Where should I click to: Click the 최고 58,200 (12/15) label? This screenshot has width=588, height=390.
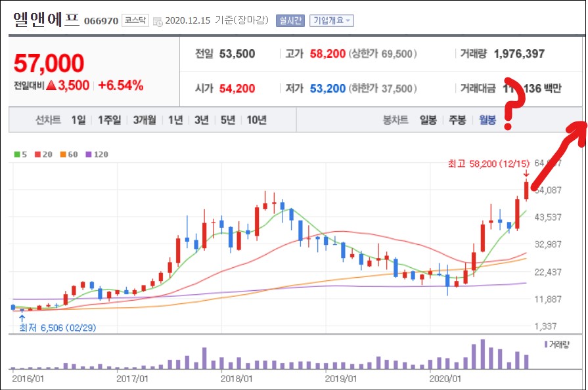coord(489,163)
